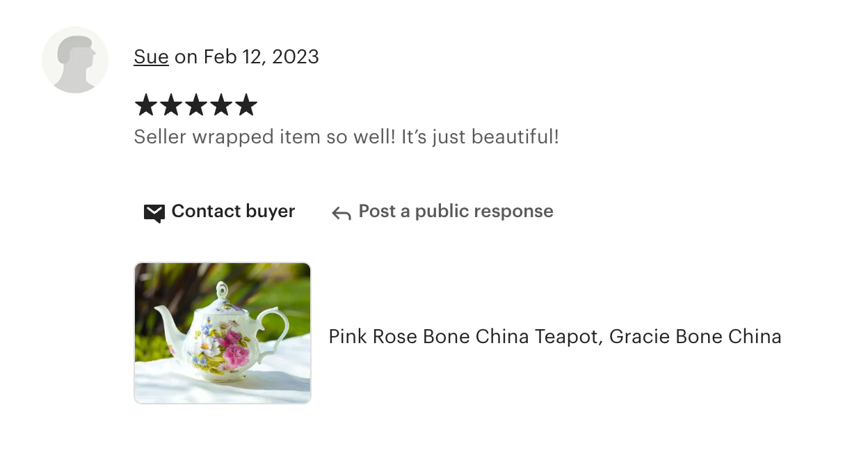
Task: Select the fourth star in the rating
Action: (x=221, y=105)
